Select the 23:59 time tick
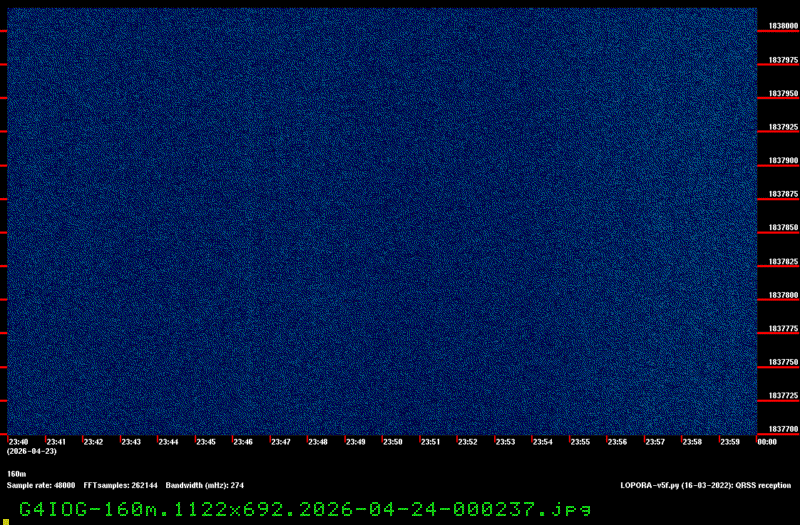 730,441
